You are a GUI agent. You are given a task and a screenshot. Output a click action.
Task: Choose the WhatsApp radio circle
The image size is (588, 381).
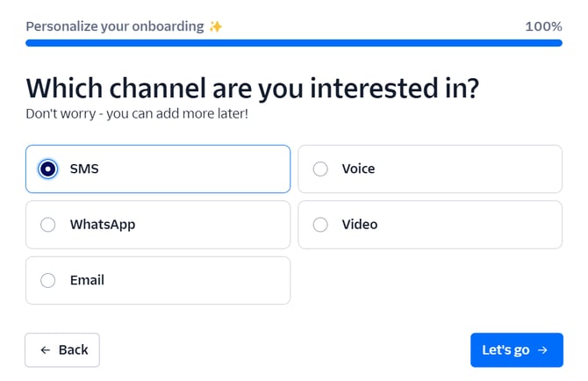pyautogui.click(x=47, y=225)
